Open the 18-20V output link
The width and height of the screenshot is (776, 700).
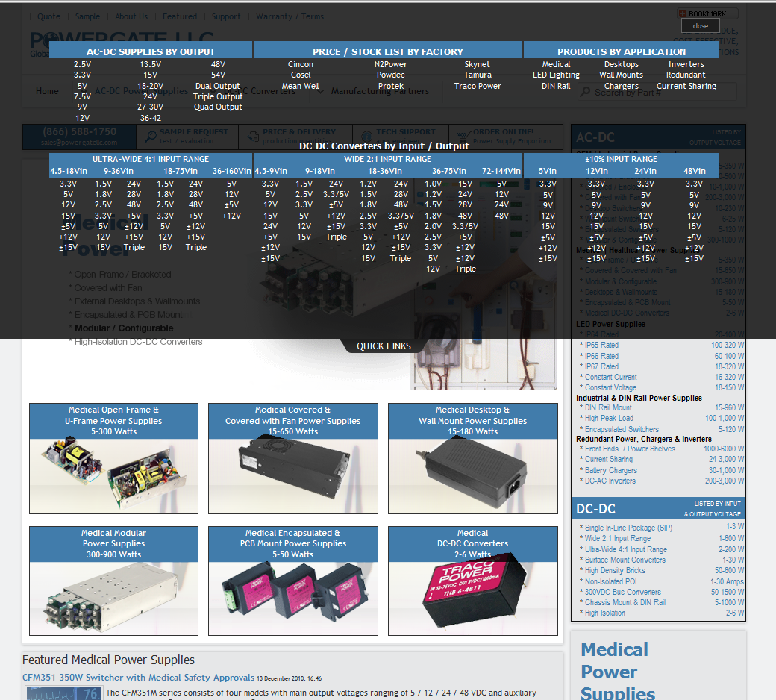click(x=151, y=86)
